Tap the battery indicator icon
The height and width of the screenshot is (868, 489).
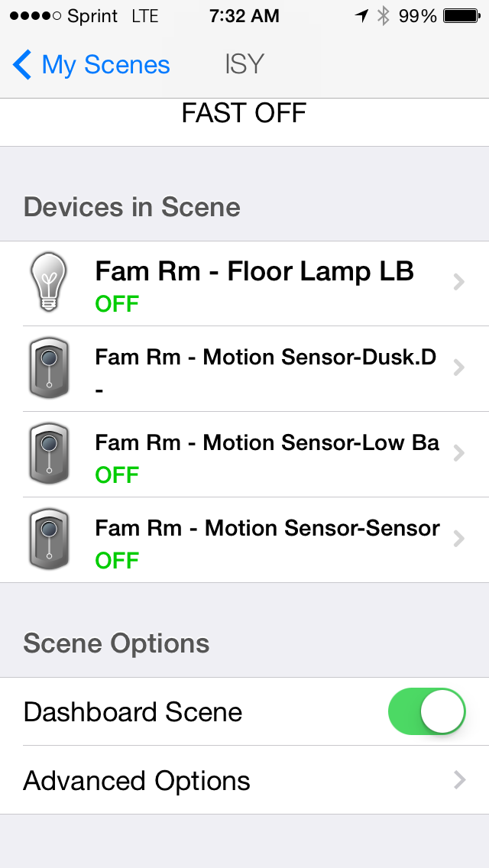[x=461, y=16]
